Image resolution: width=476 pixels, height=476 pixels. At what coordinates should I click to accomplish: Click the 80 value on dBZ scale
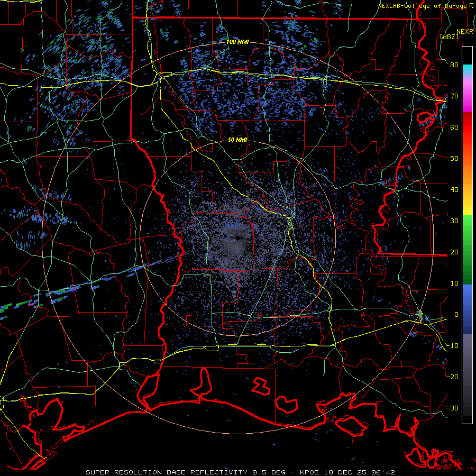tap(454, 65)
